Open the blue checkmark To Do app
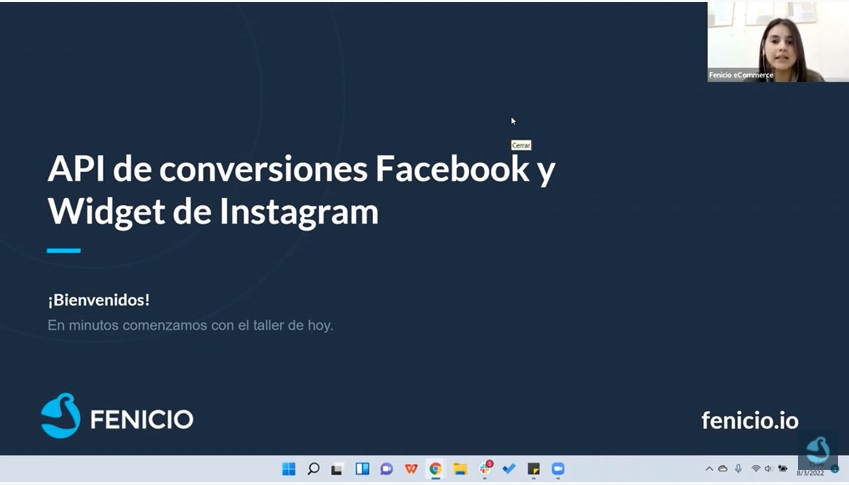Screen dimensions: 849x485 pyautogui.click(x=509, y=469)
